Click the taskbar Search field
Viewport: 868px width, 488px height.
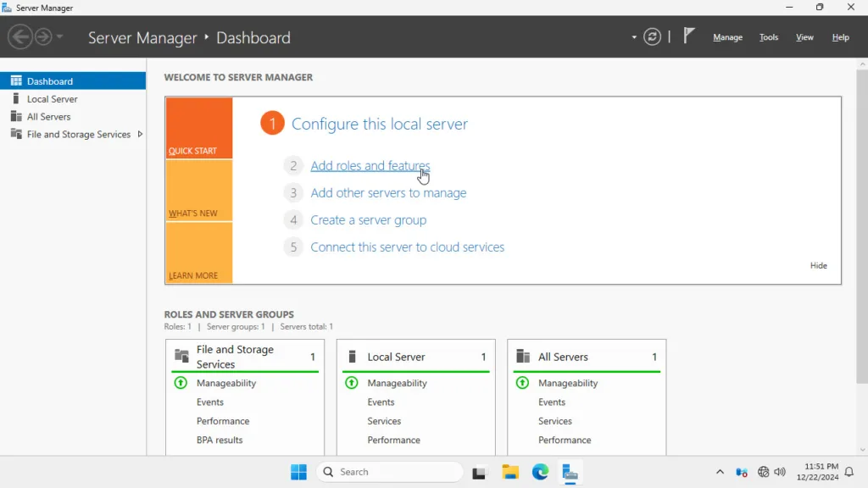point(389,472)
